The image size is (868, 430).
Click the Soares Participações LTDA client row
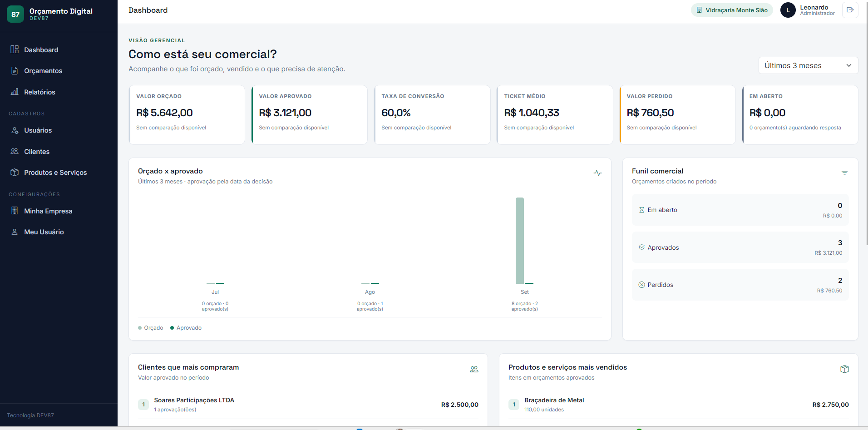coord(308,405)
